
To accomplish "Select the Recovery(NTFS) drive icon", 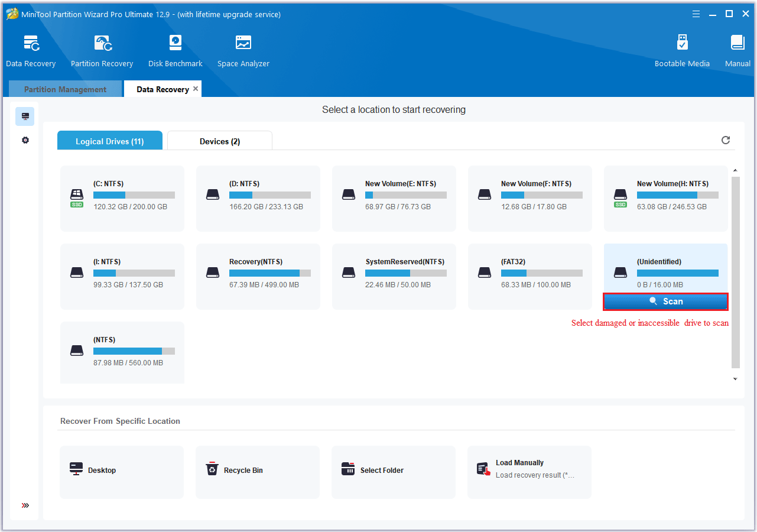I will point(213,273).
